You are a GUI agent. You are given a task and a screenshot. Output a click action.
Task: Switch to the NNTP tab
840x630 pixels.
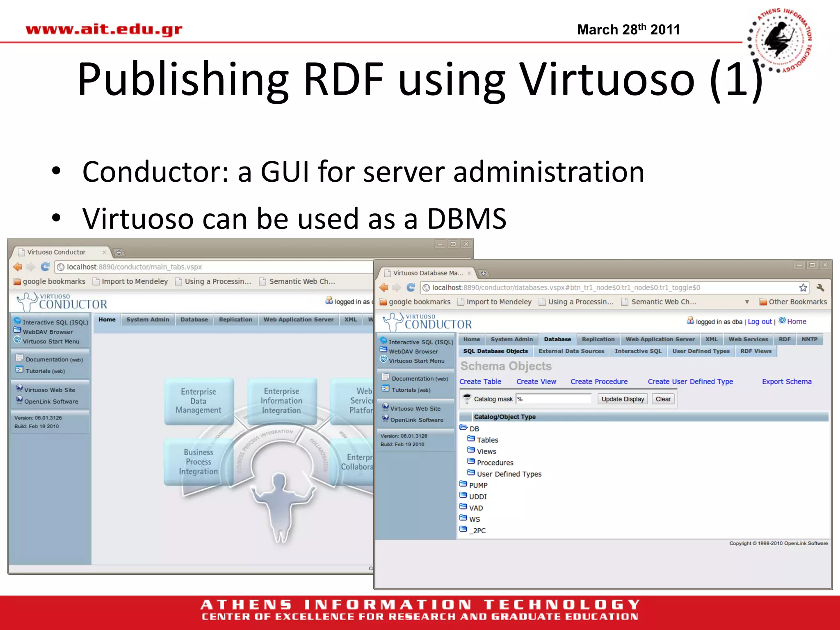[809, 339]
